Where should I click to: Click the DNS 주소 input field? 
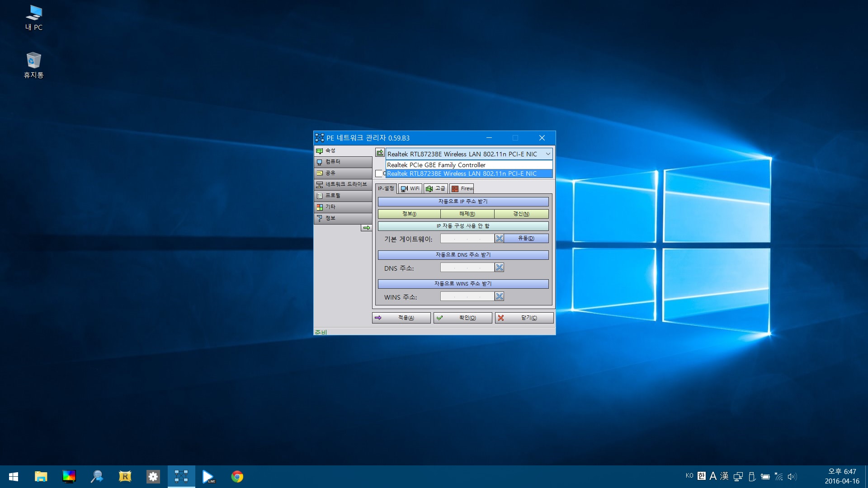pyautogui.click(x=467, y=267)
